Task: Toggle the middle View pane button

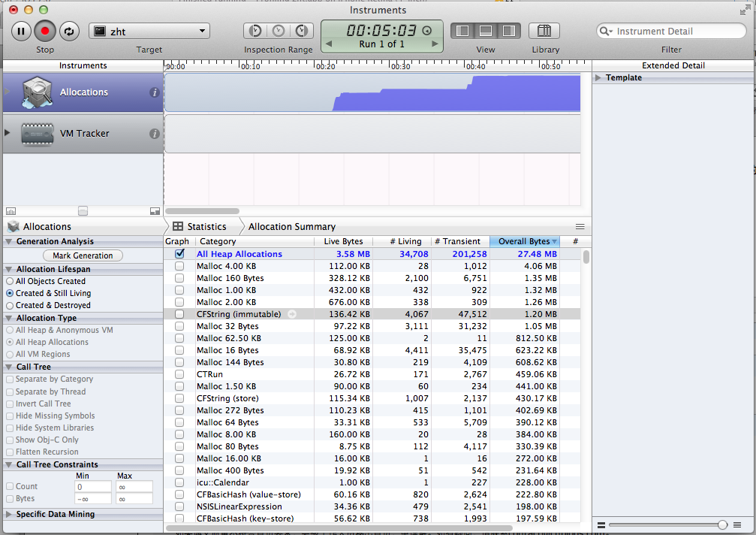Action: tap(486, 31)
